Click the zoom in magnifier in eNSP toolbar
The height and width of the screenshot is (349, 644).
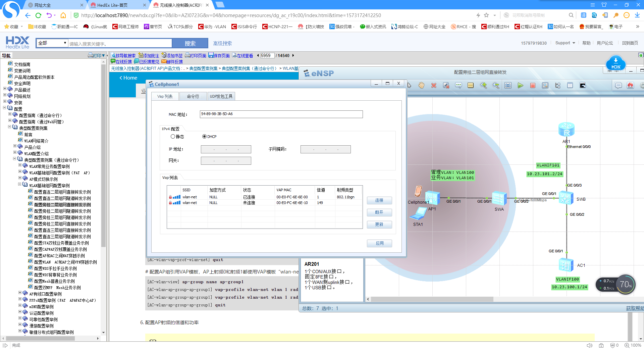click(x=483, y=86)
